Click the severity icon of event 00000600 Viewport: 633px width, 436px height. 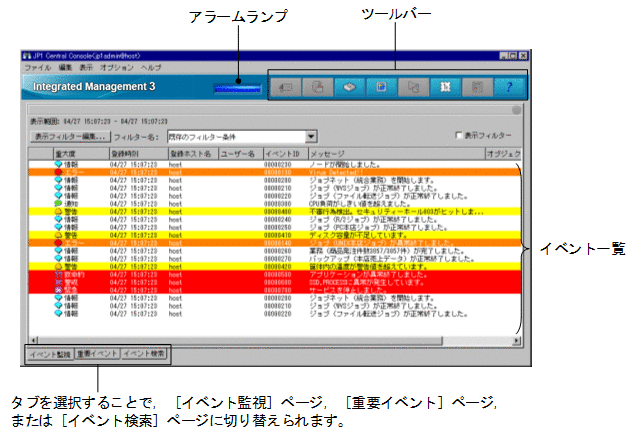(59, 282)
